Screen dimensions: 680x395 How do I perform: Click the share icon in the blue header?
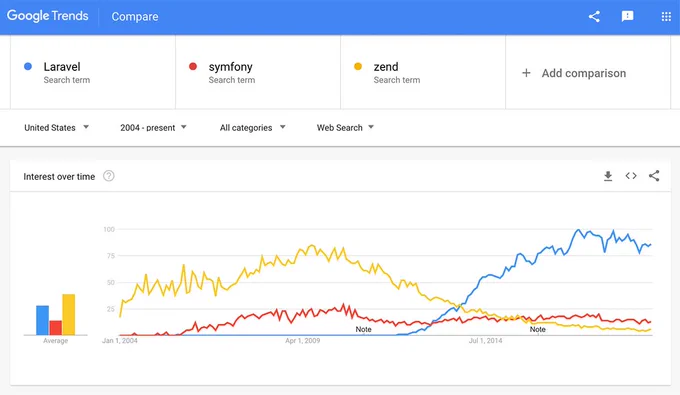(x=594, y=16)
